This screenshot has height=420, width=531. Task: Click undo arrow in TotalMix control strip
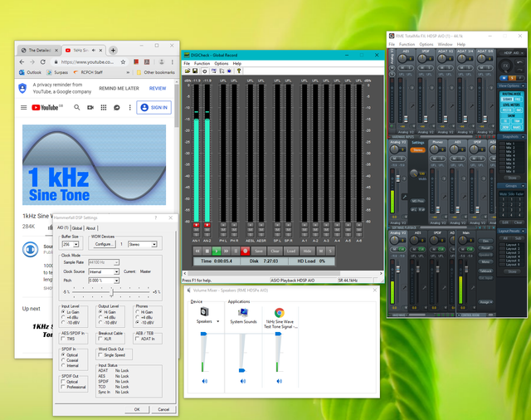pyautogui.click(x=519, y=62)
